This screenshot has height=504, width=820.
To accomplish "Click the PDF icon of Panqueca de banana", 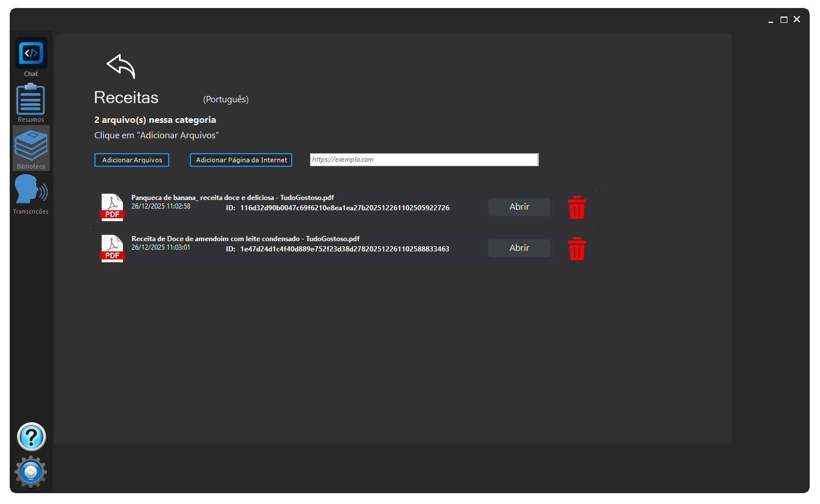I will click(x=112, y=207).
